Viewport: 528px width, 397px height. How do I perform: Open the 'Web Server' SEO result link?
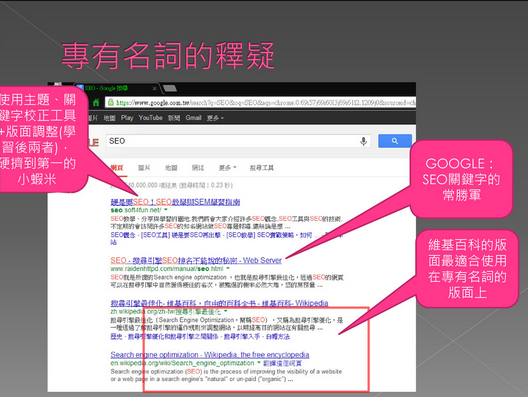point(196,260)
